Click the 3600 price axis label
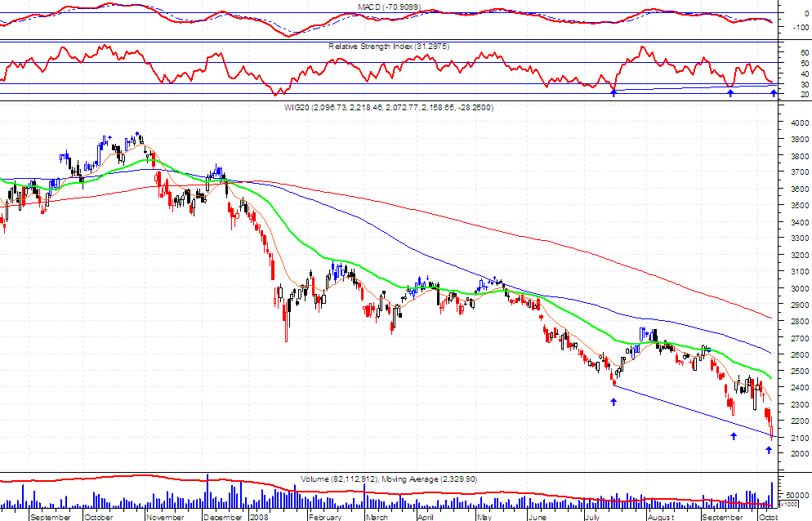 pyautogui.click(x=800, y=189)
